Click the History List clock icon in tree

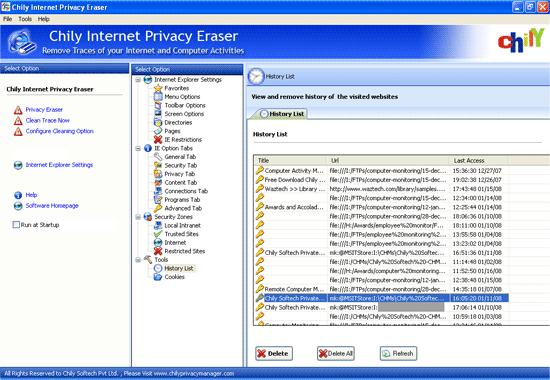coord(158,268)
